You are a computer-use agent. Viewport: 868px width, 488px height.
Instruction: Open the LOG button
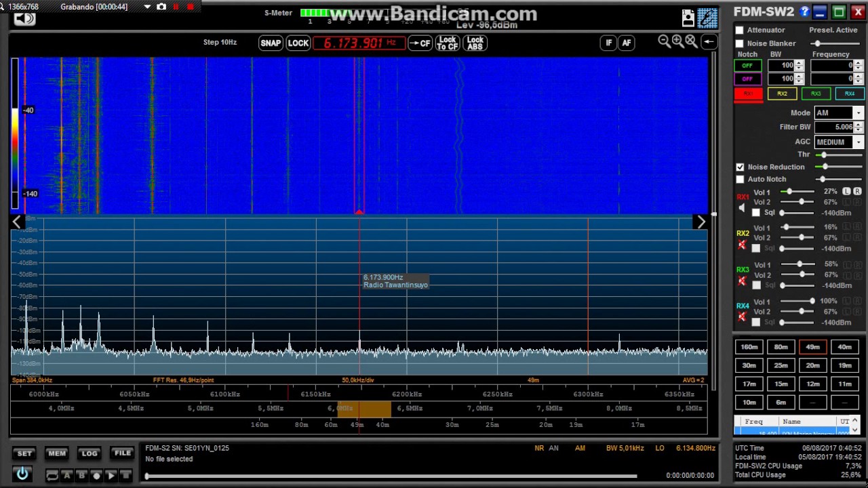pyautogui.click(x=90, y=453)
